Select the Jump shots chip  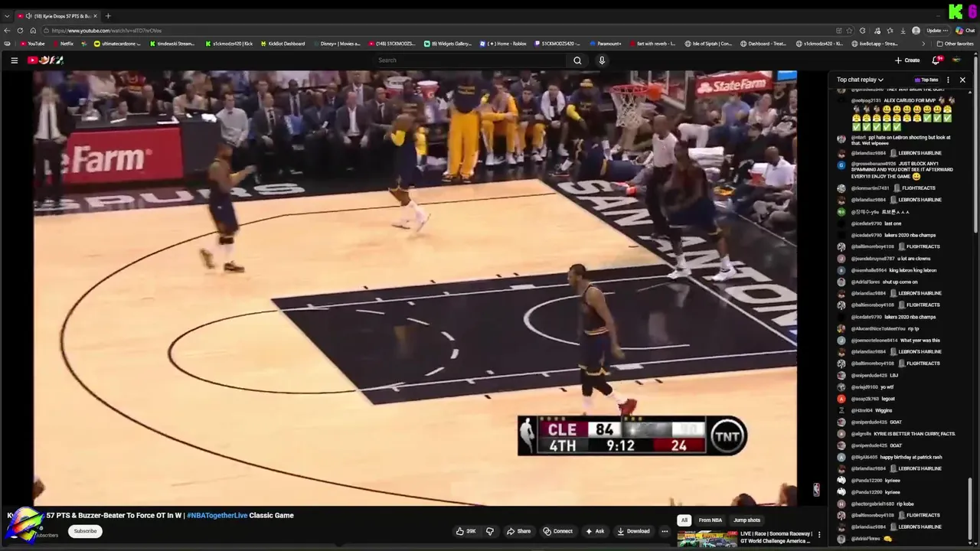coord(746,520)
